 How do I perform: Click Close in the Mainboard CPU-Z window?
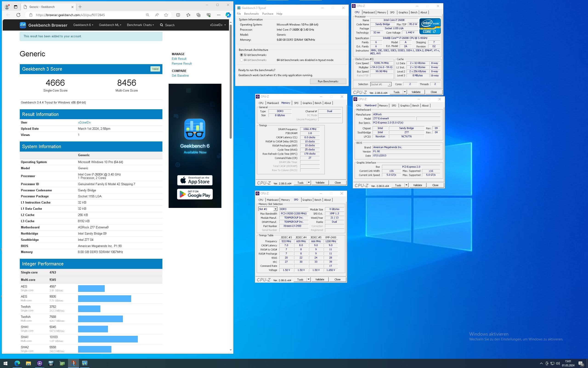[435, 185]
